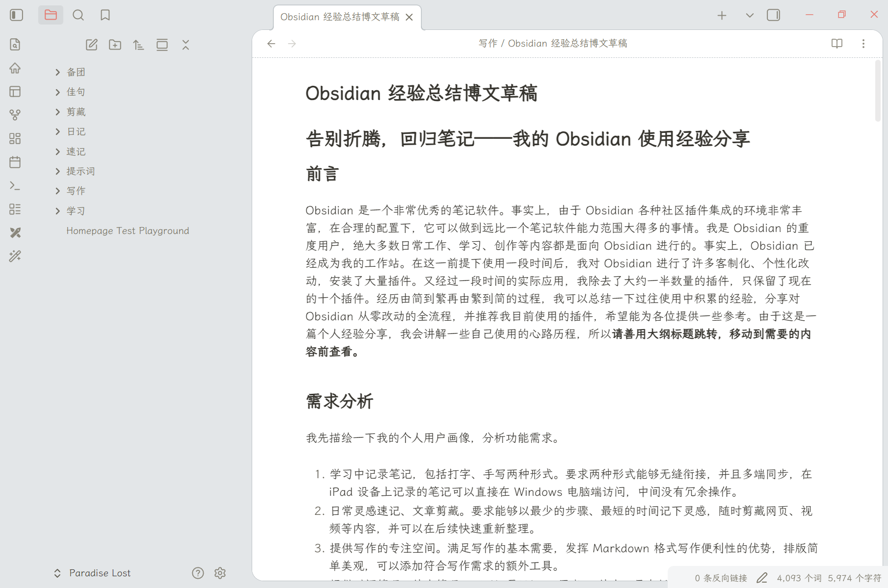Screen dimensions: 888x588
Task: Change file sort order
Action: tap(138, 45)
